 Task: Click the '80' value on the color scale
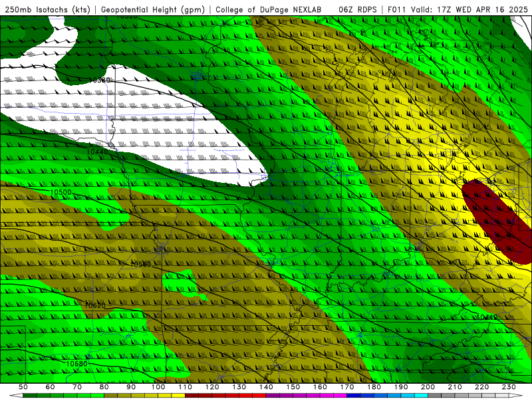tap(104, 387)
